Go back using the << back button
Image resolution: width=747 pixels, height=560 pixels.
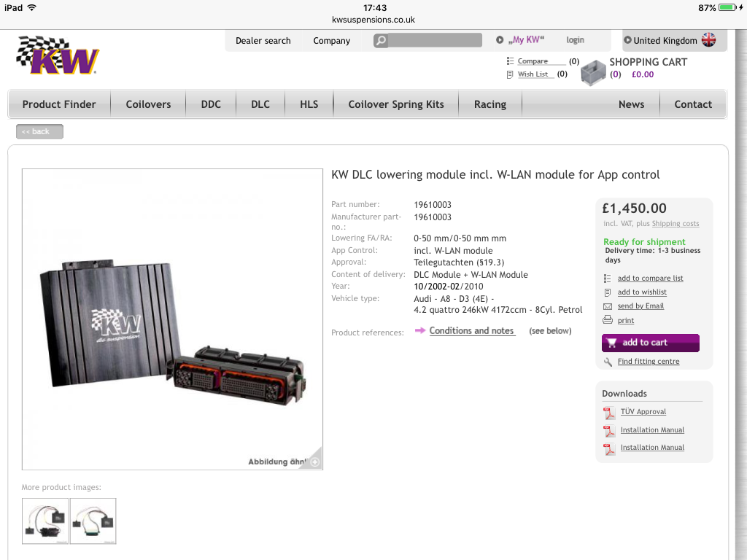[39, 131]
